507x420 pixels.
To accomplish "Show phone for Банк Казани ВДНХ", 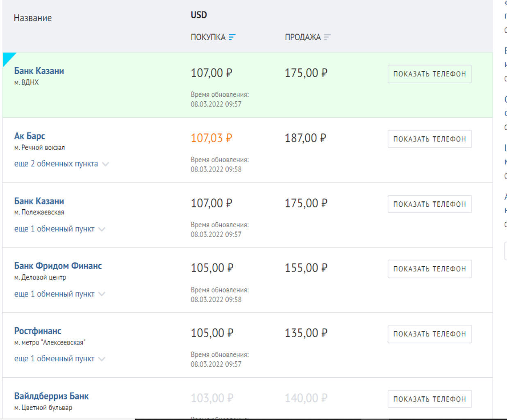I will coord(429,74).
